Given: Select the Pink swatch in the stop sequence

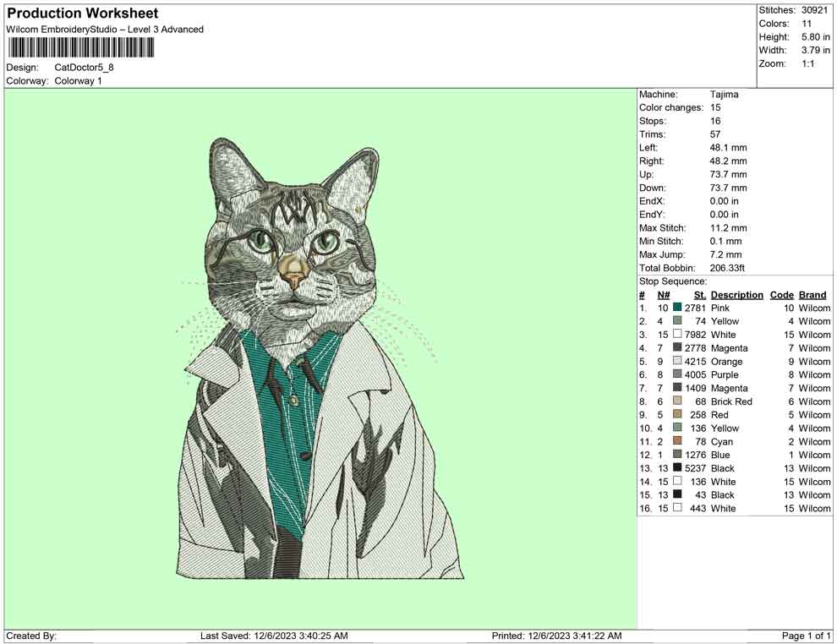Looking at the screenshot, I should point(676,308).
